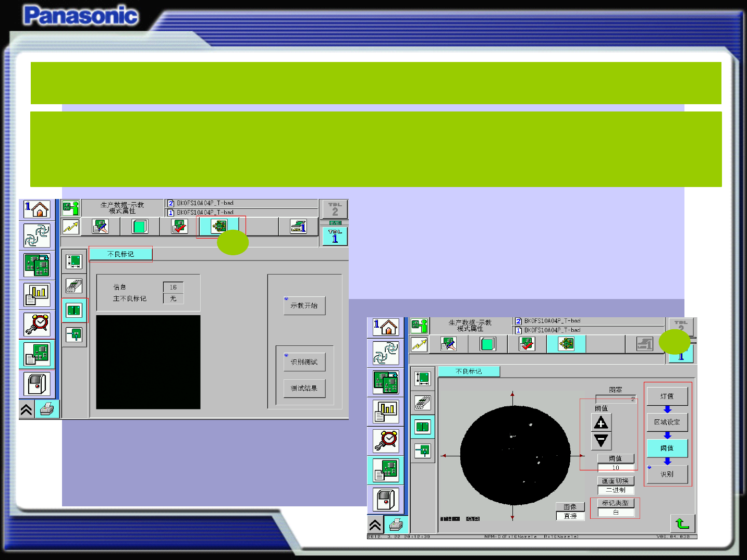Click the green return arrow icon
The image size is (747, 560).
coord(682,523)
